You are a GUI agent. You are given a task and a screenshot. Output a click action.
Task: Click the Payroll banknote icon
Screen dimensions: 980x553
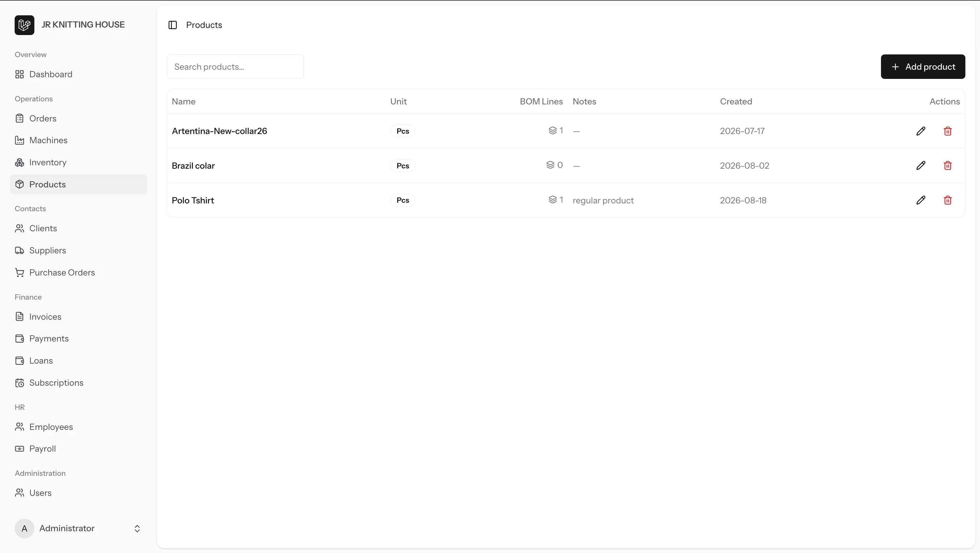[19, 449]
